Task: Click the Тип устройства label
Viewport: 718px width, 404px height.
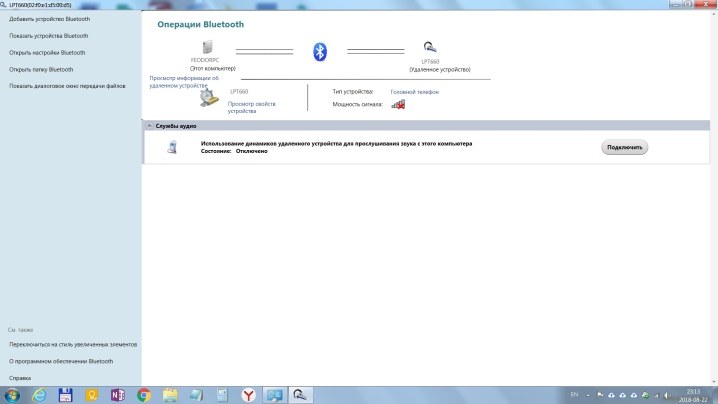Action: click(x=353, y=92)
